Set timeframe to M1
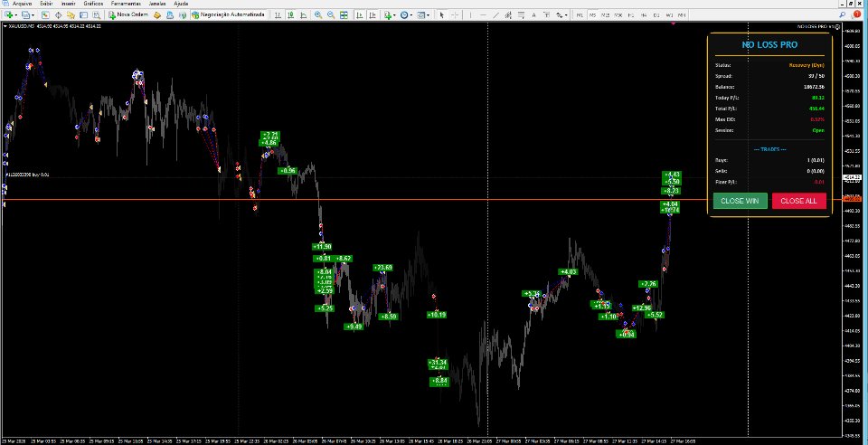 pos(580,15)
